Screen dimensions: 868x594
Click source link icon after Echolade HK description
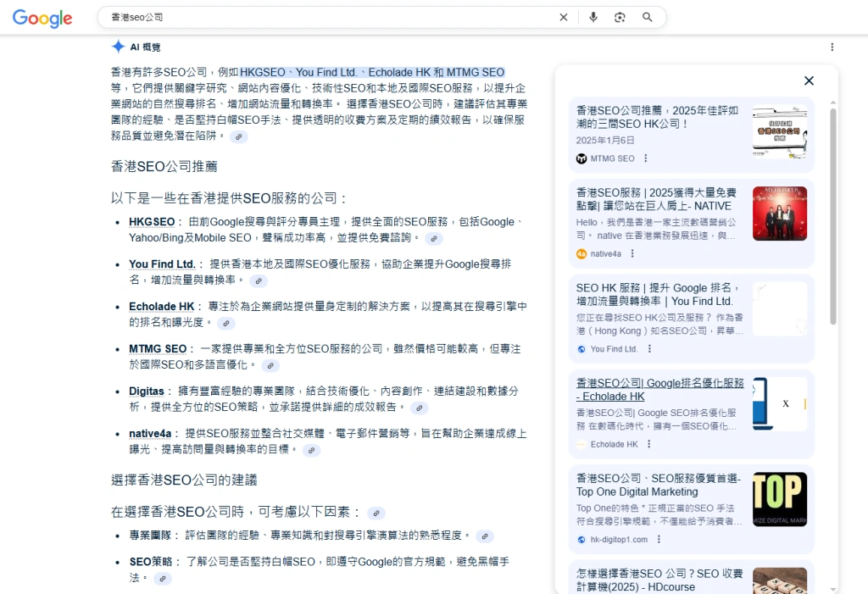(x=225, y=324)
